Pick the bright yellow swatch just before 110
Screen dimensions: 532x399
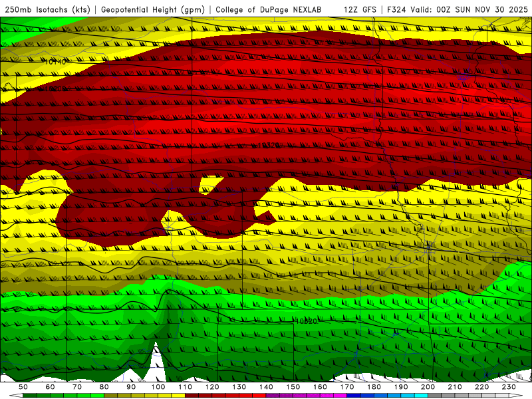pyautogui.click(x=178, y=396)
